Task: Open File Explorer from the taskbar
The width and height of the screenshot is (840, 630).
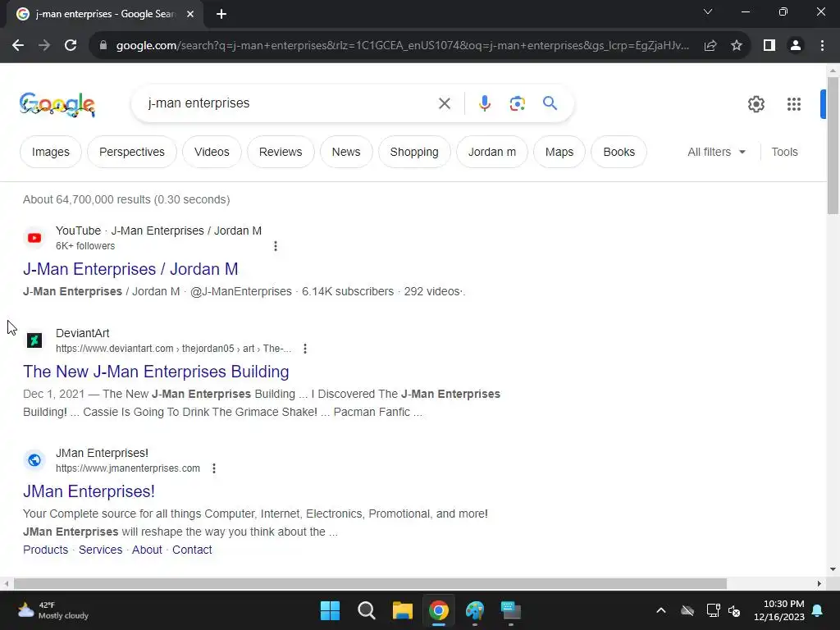Action: pyautogui.click(x=402, y=610)
